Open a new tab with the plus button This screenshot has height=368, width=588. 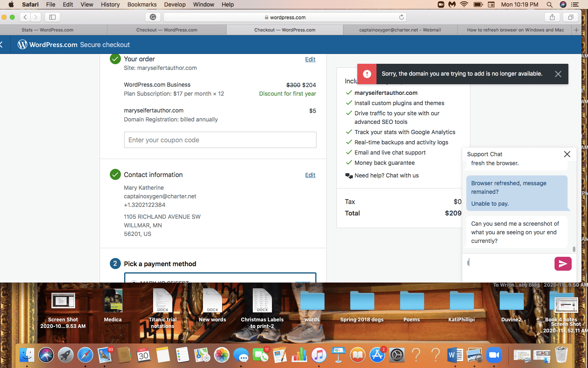coord(576,30)
